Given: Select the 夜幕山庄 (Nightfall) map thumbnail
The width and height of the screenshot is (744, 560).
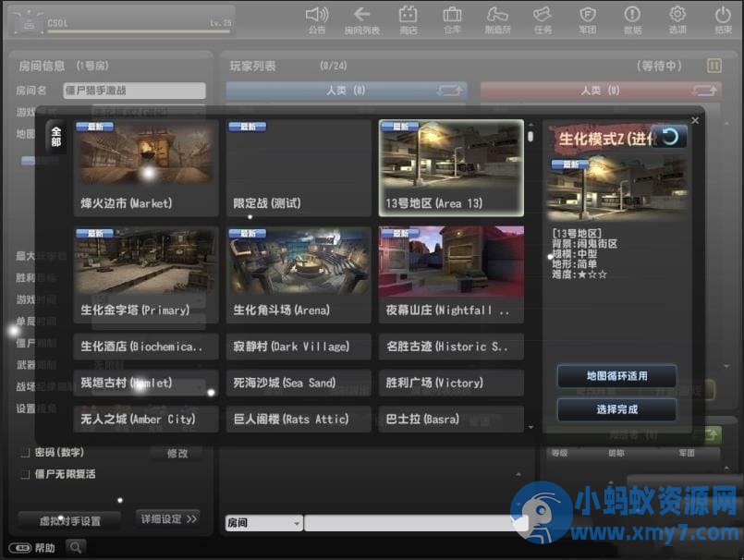Looking at the screenshot, I should coord(451,274).
